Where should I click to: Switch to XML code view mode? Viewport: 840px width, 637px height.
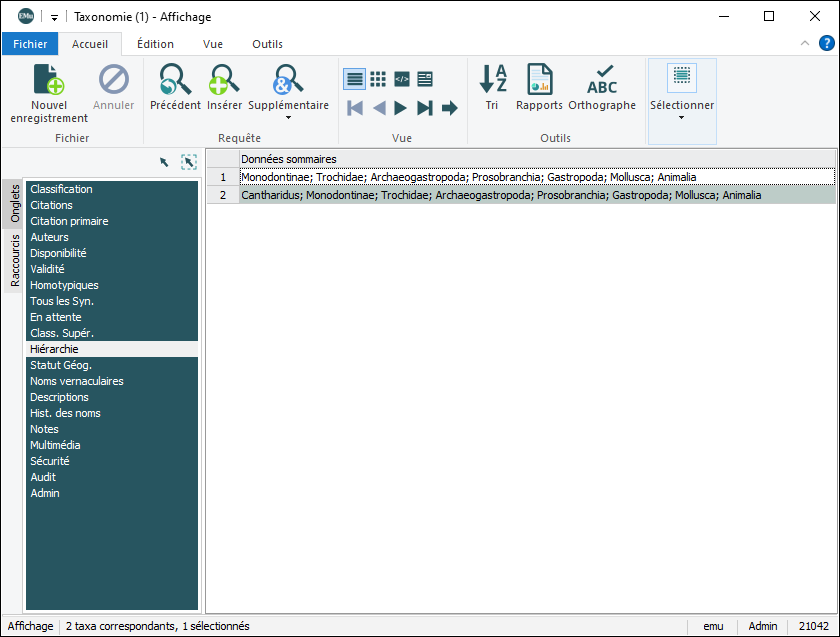(402, 79)
